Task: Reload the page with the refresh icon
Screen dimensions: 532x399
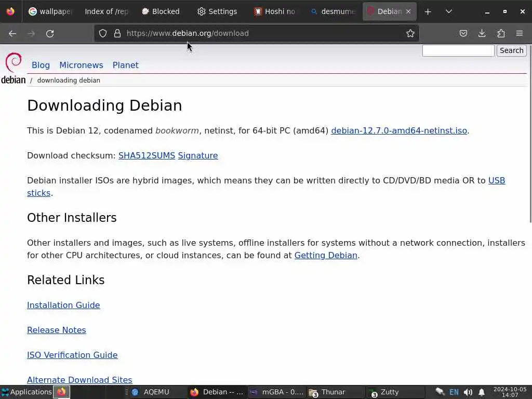Action: (x=50, y=33)
